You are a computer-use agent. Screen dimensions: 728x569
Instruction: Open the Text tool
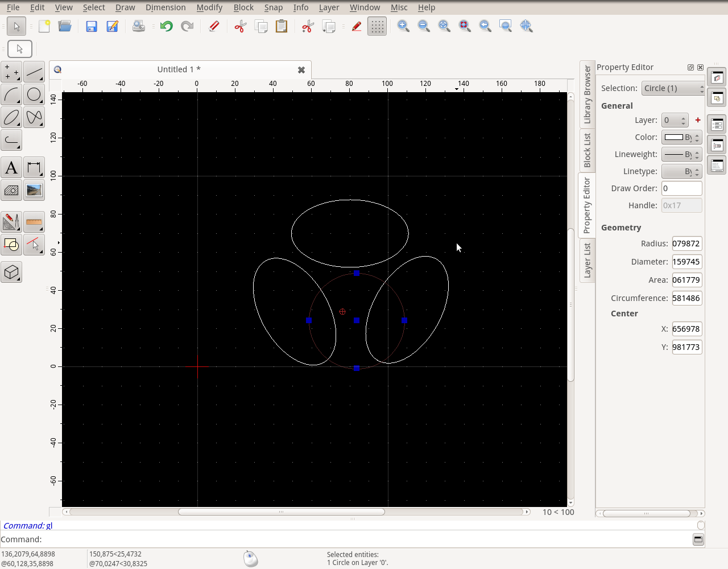coord(11,167)
